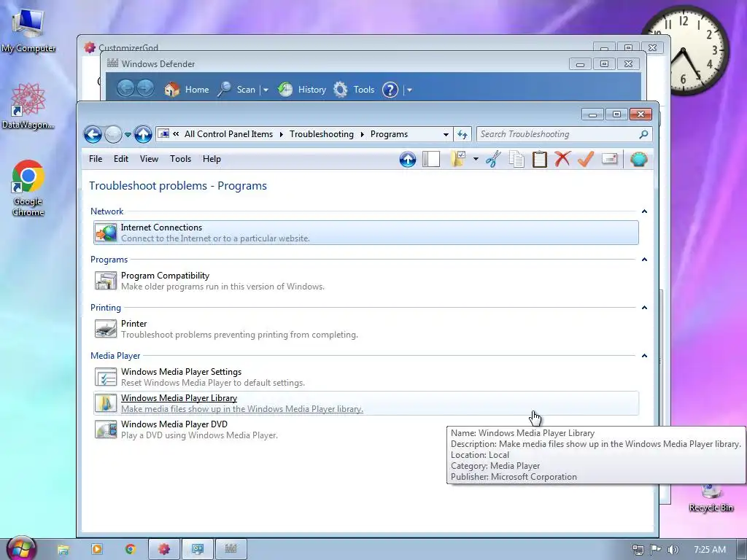Click Home in Windows Defender toolbar
The height and width of the screenshot is (560, 747).
click(x=187, y=90)
